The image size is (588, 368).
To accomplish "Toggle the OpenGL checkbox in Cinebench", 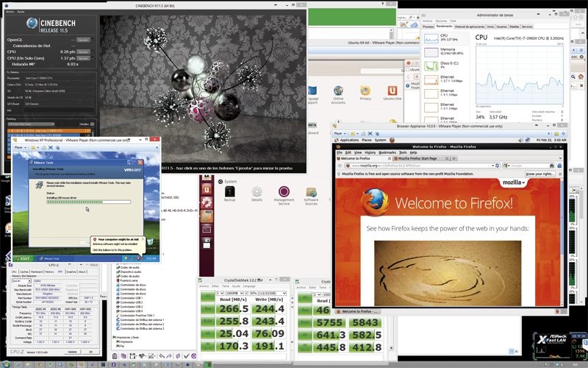I will click(x=93, y=40).
